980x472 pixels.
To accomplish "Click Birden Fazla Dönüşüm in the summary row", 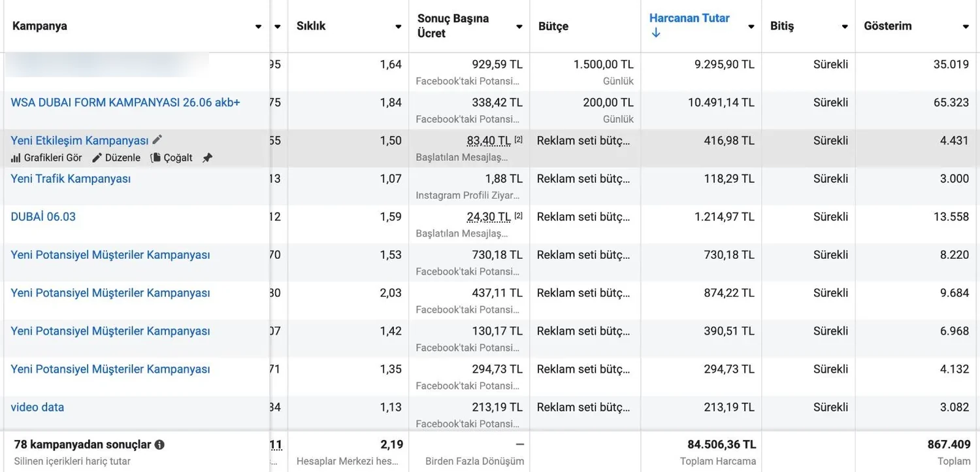I will pyautogui.click(x=475, y=461).
